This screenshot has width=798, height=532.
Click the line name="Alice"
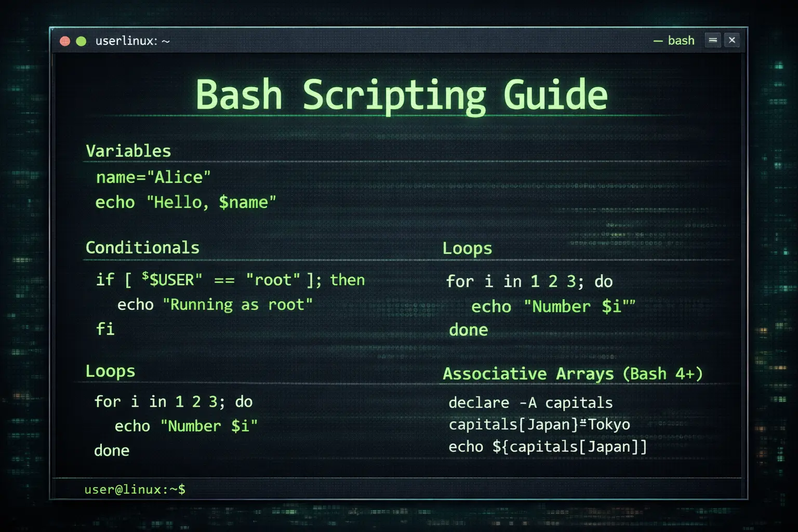point(153,177)
